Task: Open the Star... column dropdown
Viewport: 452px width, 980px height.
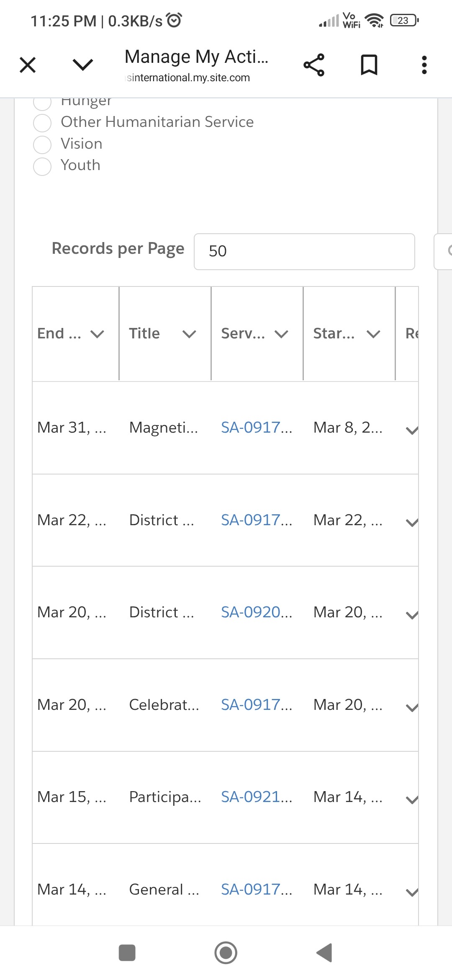Action: pyautogui.click(x=373, y=334)
